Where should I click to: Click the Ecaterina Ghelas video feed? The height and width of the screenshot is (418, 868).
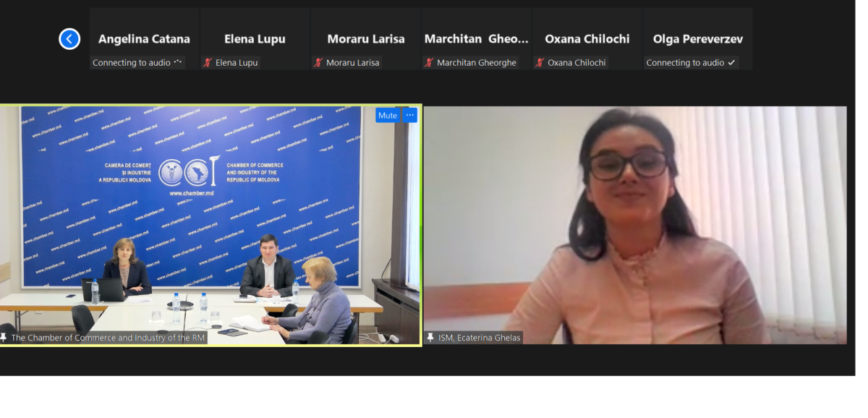635,225
